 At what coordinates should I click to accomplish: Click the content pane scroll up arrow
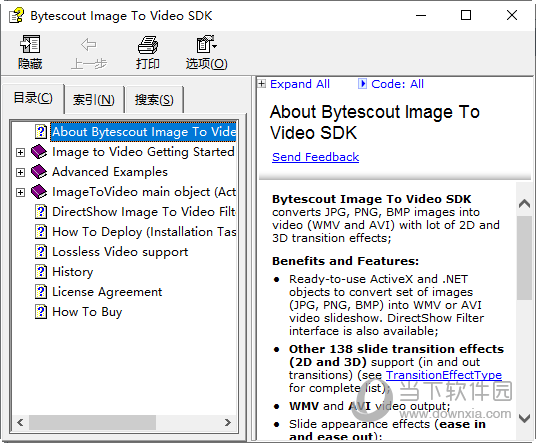(x=524, y=204)
